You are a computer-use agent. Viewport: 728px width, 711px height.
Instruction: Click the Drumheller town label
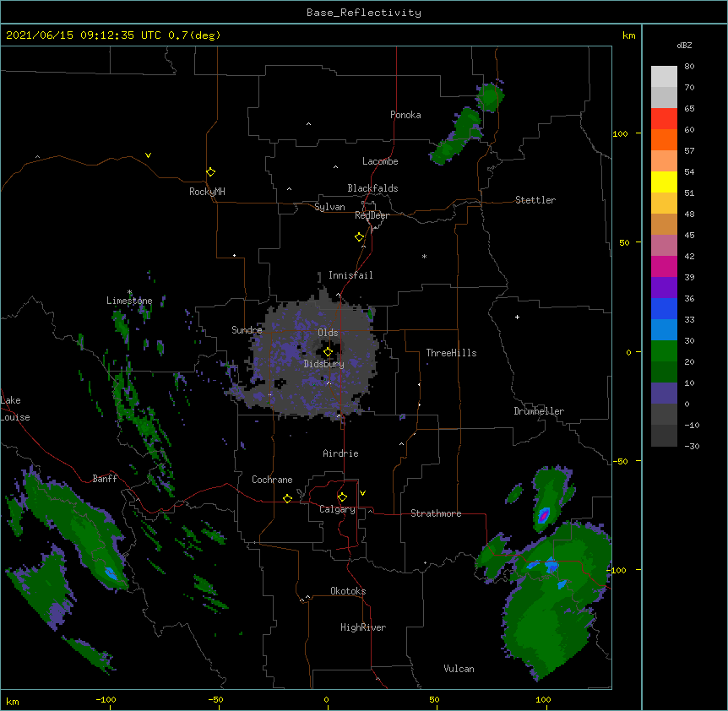[x=539, y=411]
